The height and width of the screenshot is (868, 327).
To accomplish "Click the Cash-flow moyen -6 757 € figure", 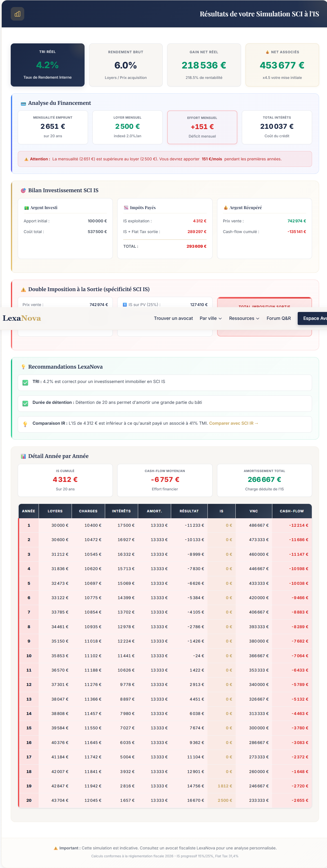I will pos(165,479).
